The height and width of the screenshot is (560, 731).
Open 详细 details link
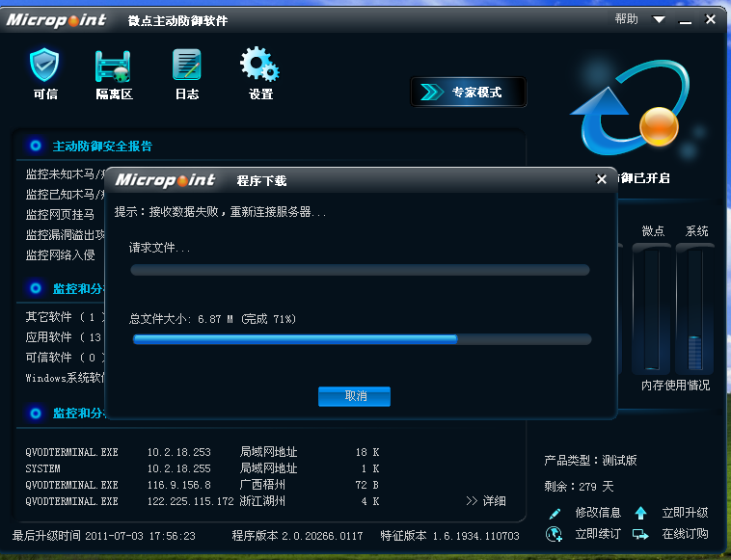494,501
